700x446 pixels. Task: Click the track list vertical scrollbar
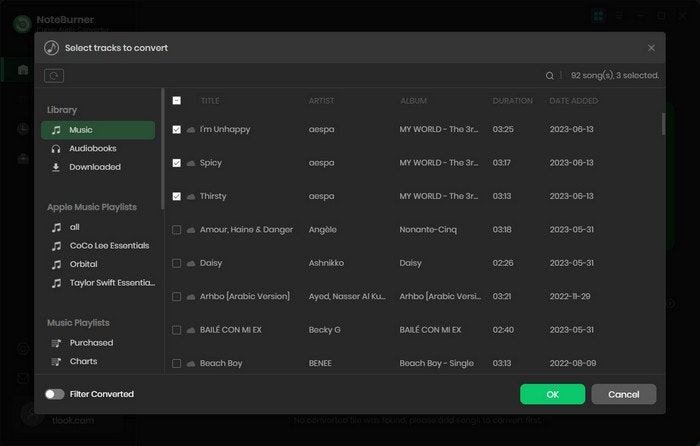point(663,124)
